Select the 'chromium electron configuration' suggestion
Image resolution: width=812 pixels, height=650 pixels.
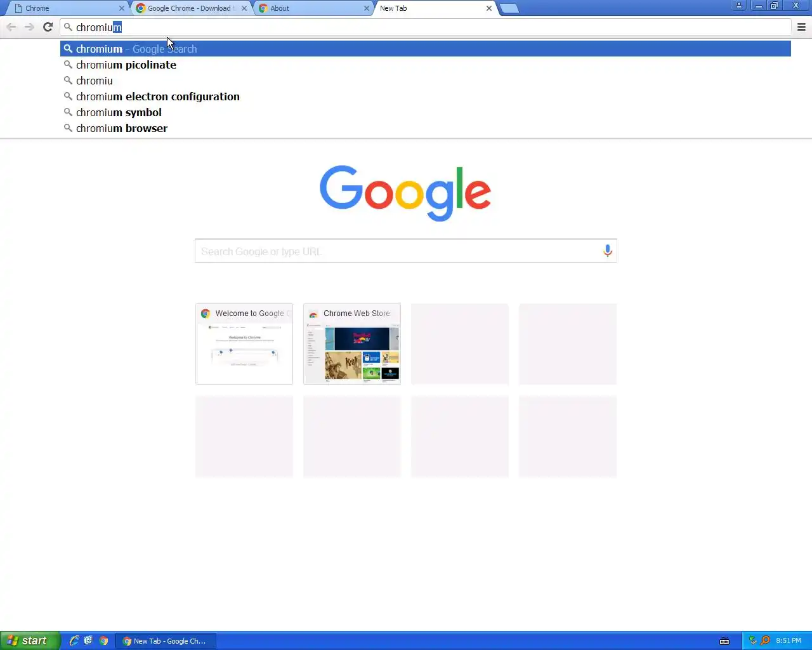point(426,96)
